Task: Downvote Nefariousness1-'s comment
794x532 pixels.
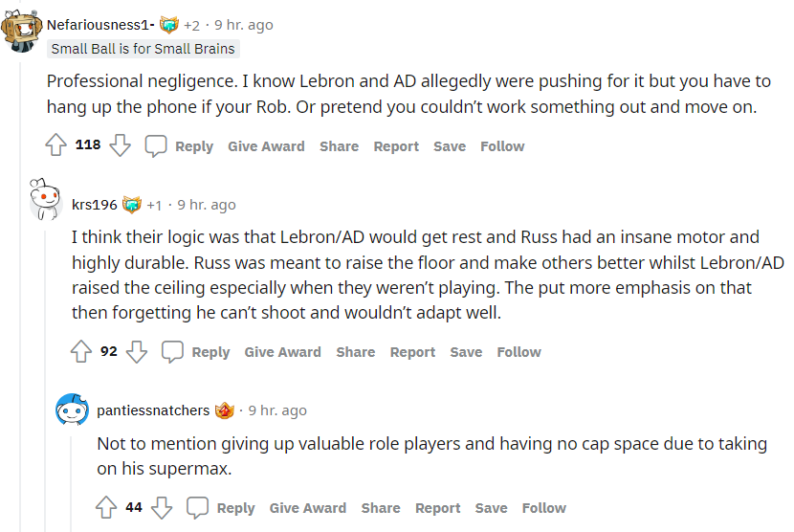Action: (120, 146)
